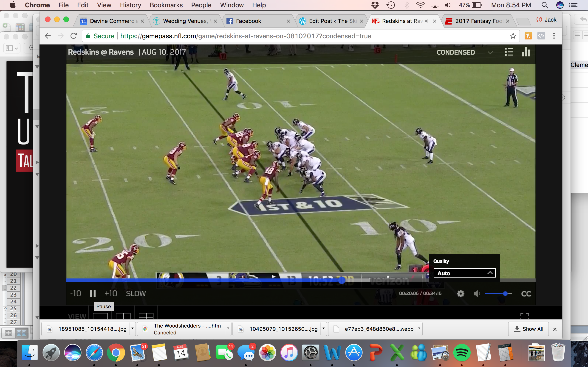Open Spotify from the dock
The height and width of the screenshot is (367, 588).
(462, 353)
